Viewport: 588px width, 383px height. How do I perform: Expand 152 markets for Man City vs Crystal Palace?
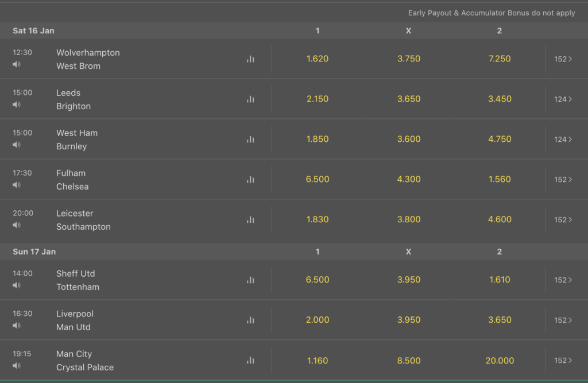[x=563, y=360]
